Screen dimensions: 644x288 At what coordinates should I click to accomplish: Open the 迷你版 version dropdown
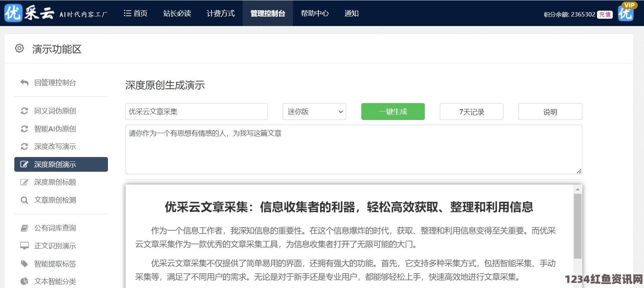[x=314, y=112]
